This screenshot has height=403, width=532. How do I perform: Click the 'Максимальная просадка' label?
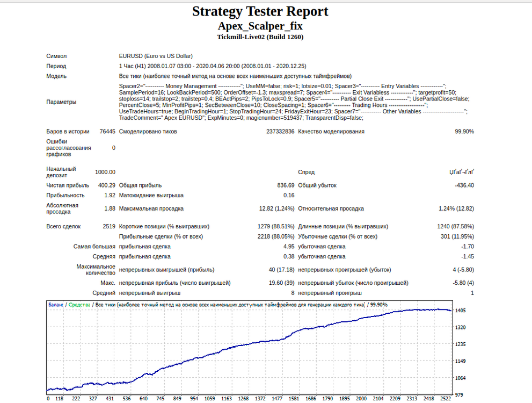click(151, 208)
